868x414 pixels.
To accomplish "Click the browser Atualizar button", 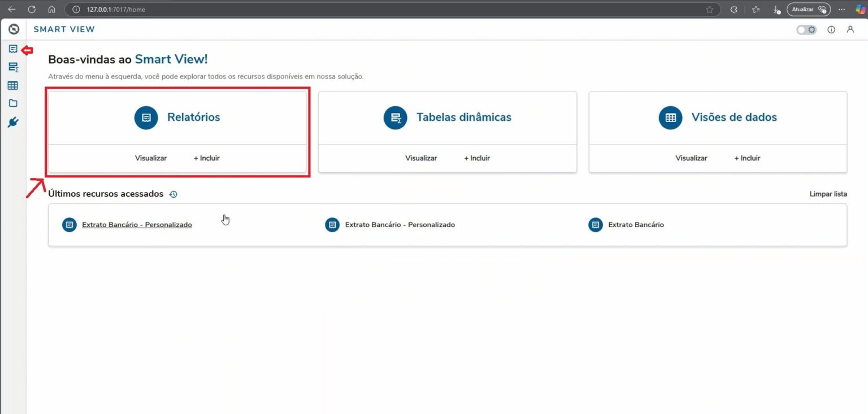I will pyautogui.click(x=808, y=9).
